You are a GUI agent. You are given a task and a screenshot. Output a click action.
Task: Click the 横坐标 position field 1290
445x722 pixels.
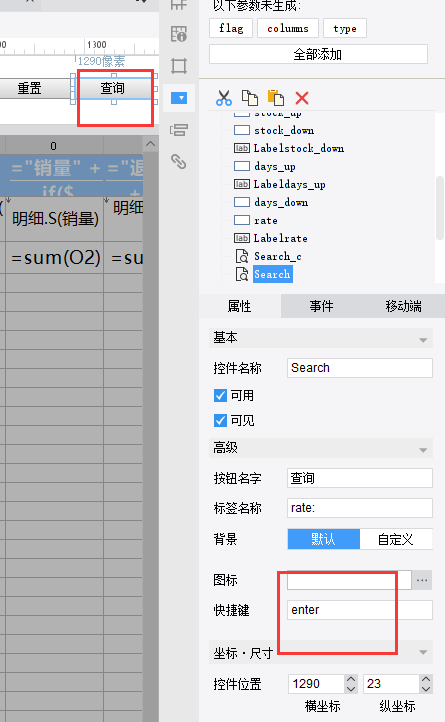[316, 684]
